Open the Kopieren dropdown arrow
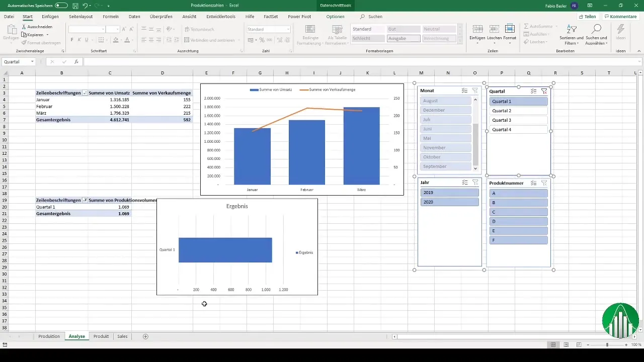Image resolution: width=644 pixels, height=362 pixels. [47, 35]
